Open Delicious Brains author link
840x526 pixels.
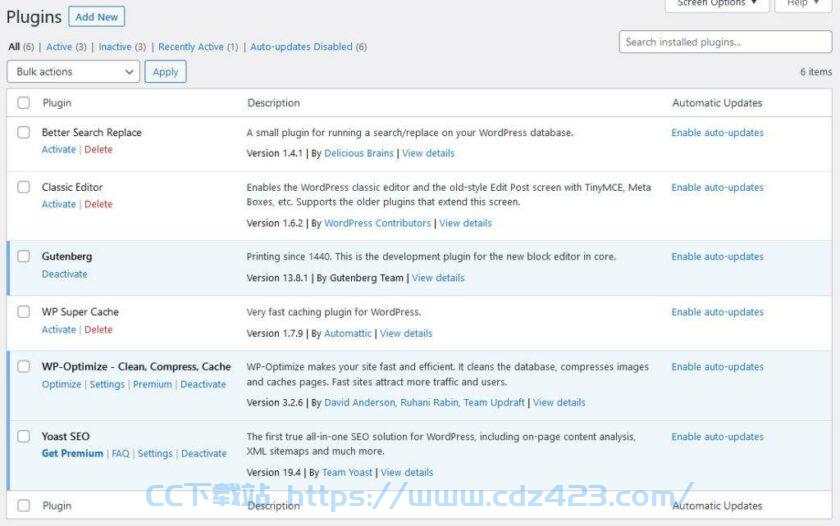coord(359,153)
